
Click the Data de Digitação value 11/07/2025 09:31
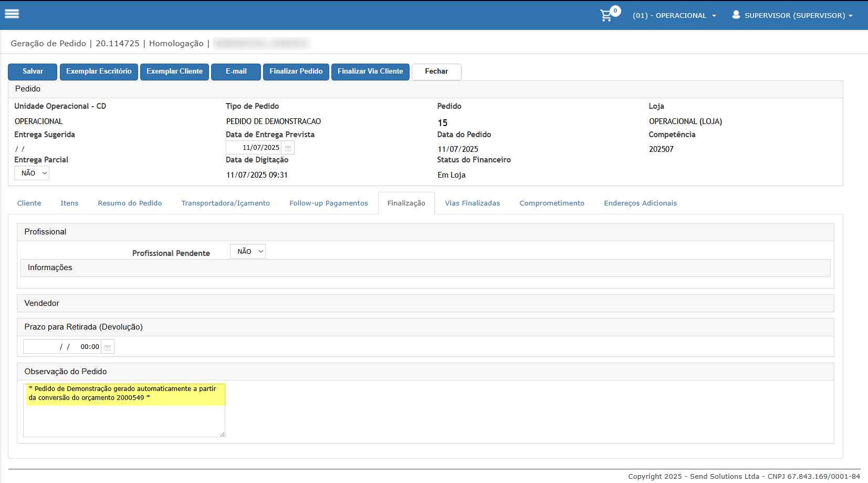(x=257, y=175)
